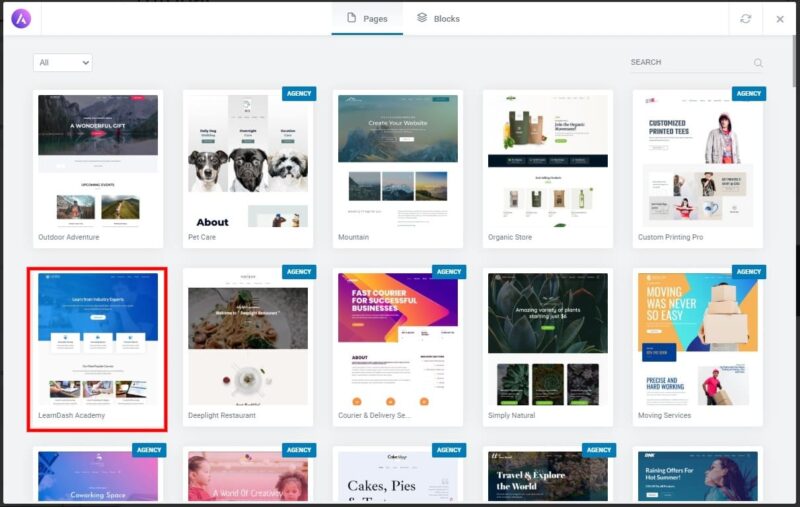Open the Raining Offers For Hot Summer thumbnail

698,476
